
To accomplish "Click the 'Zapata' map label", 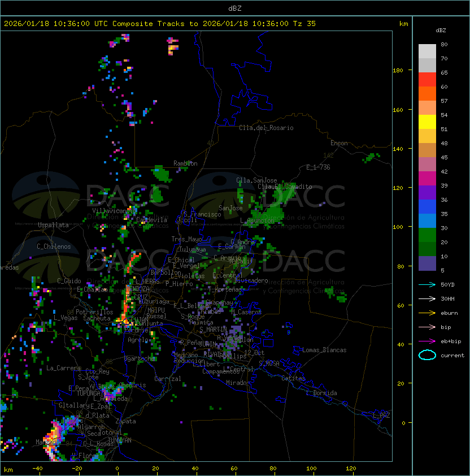I will pyautogui.click(x=125, y=421).
